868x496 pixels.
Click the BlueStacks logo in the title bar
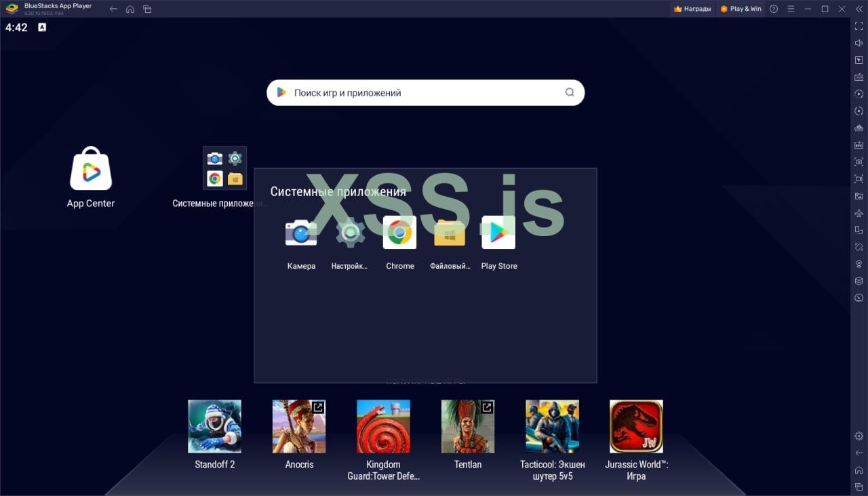[12, 9]
